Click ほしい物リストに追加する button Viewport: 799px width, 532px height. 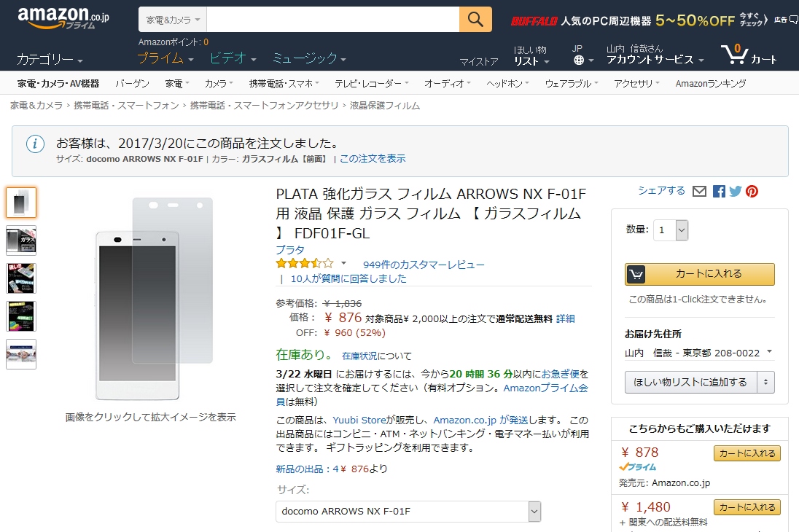point(690,382)
